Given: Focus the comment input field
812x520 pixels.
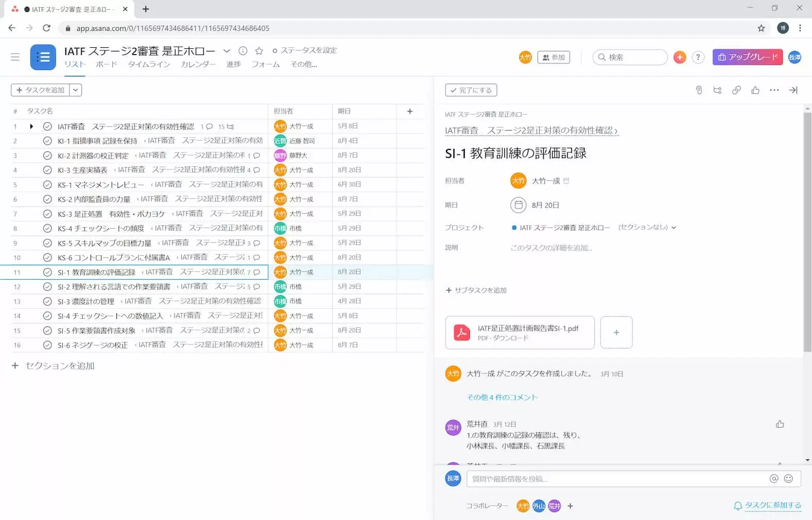Looking at the screenshot, I should (x=633, y=479).
